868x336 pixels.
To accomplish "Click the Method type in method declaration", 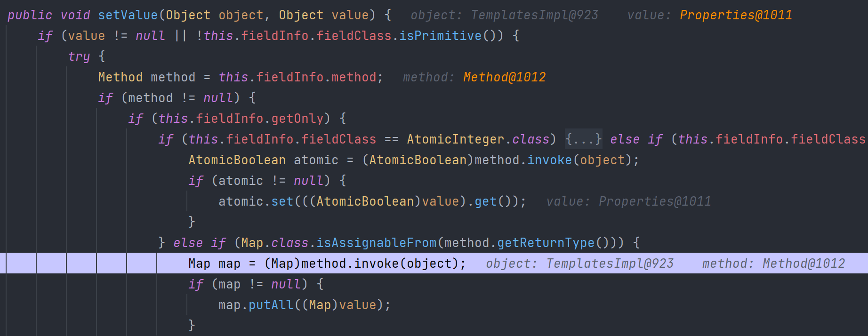I will [120, 77].
